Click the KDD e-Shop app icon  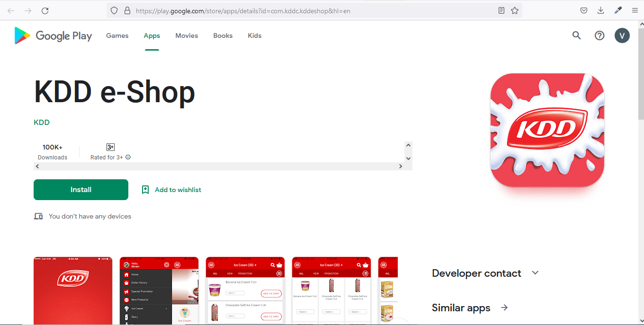coord(547,130)
